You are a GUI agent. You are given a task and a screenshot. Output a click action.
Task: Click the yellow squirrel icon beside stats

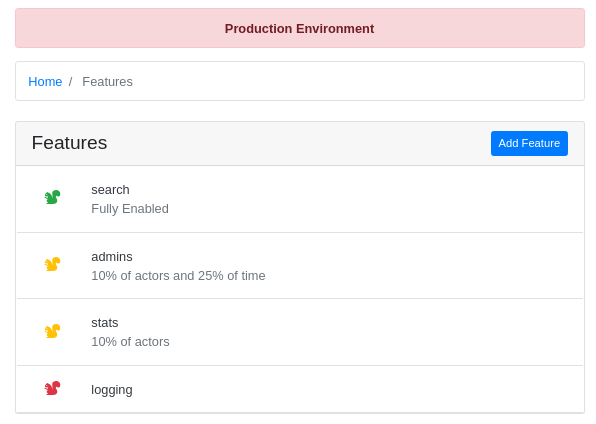pos(52,331)
